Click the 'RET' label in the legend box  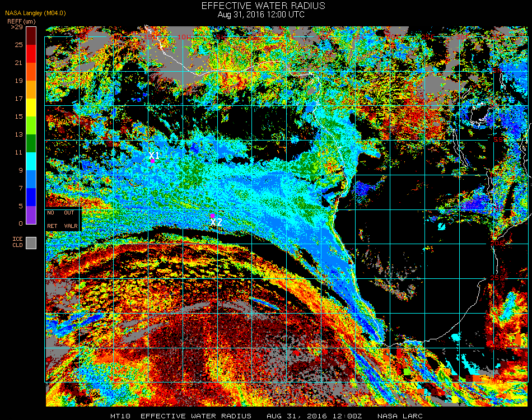(x=52, y=226)
